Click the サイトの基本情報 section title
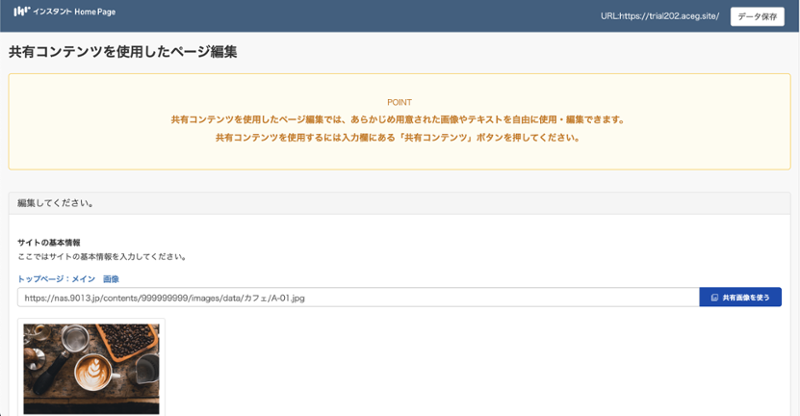This screenshot has width=800, height=416. (49, 243)
